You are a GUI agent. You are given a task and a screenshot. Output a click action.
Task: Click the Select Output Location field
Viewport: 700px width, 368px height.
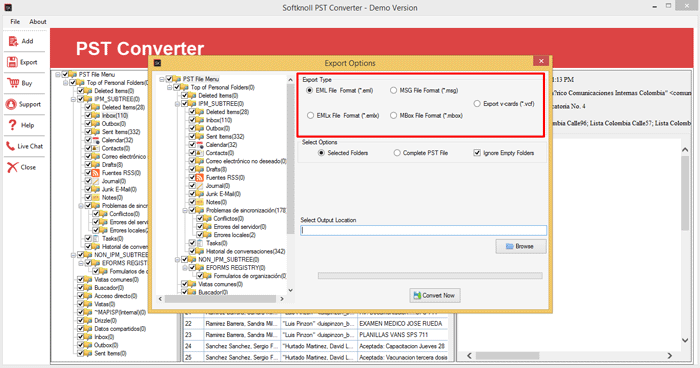click(423, 230)
